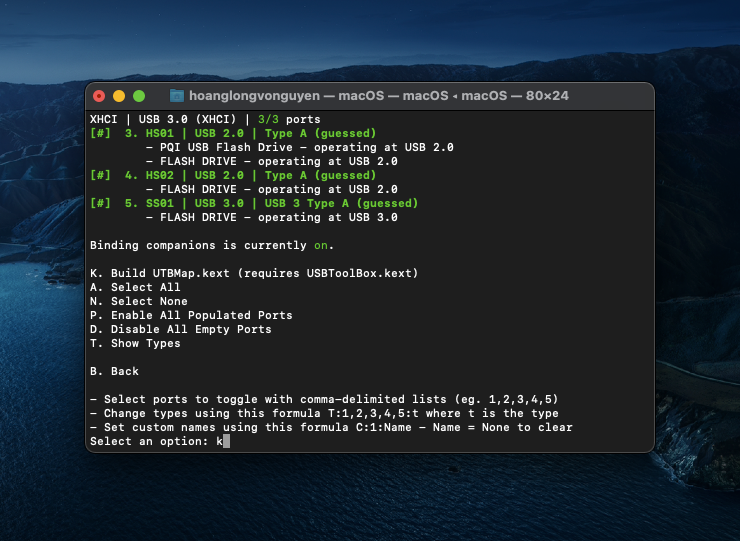Click the green "on" binding companions status

click(x=320, y=245)
